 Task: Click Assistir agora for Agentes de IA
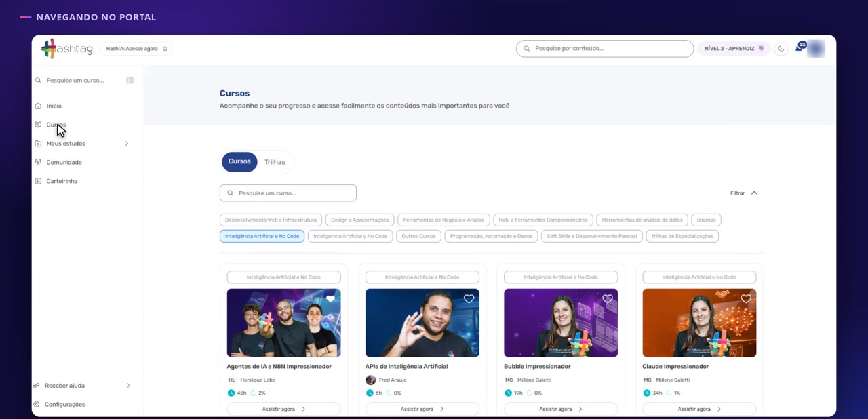pos(283,410)
